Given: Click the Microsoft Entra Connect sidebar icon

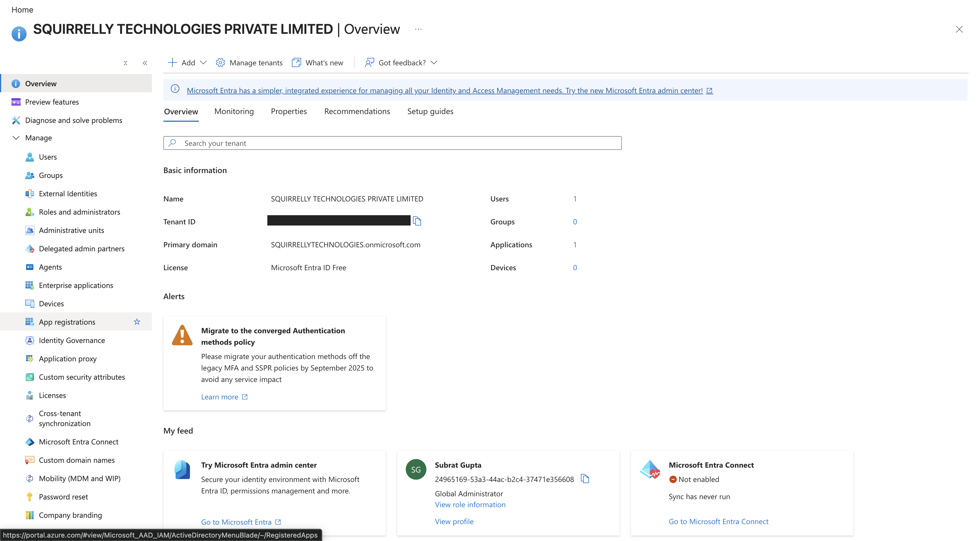Looking at the screenshot, I should coord(30,442).
